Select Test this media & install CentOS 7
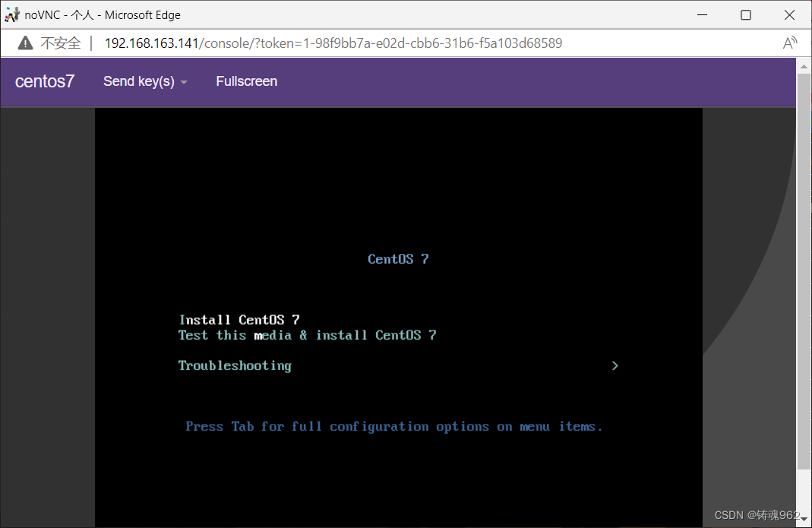 point(307,335)
